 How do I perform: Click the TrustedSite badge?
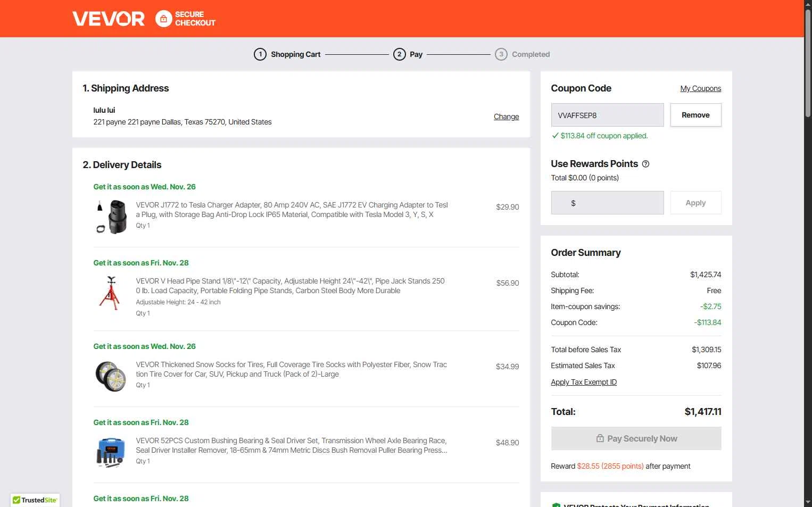(35, 500)
